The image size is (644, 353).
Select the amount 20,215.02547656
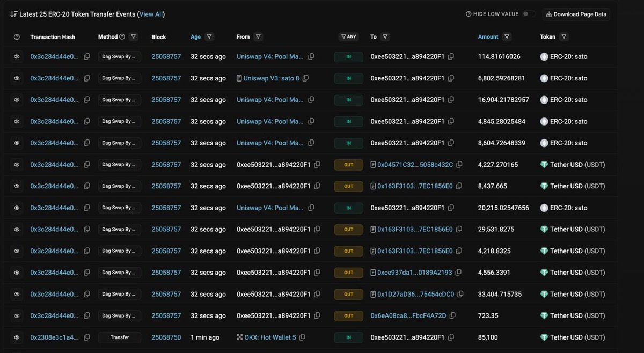[503, 208]
